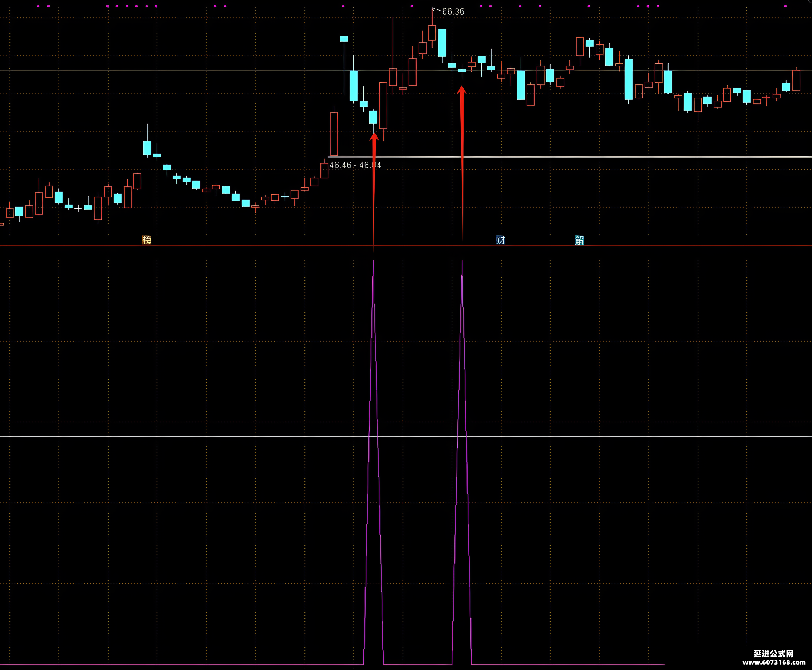Click the white horizontal line in indicator panel

[232, 437]
